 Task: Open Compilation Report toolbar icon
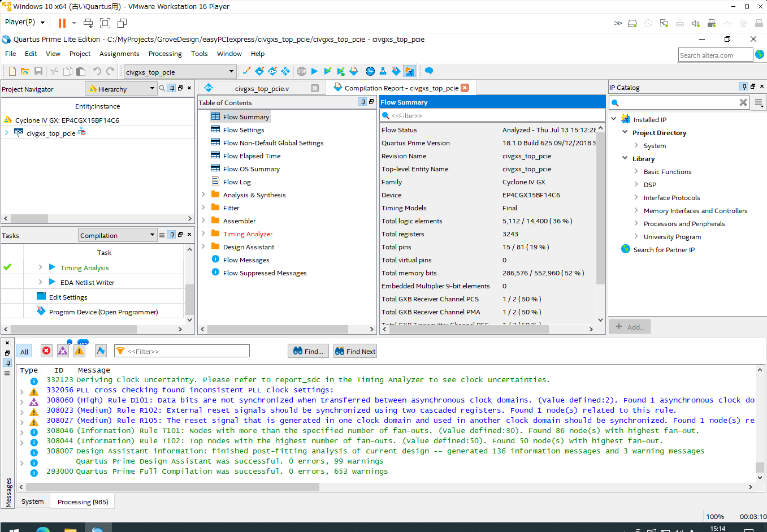click(x=354, y=71)
